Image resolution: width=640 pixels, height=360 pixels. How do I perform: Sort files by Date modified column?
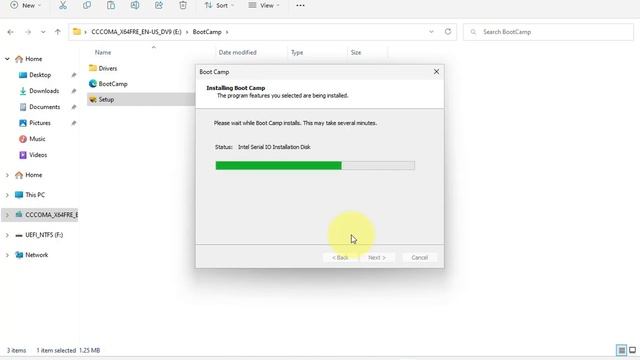coord(238,52)
